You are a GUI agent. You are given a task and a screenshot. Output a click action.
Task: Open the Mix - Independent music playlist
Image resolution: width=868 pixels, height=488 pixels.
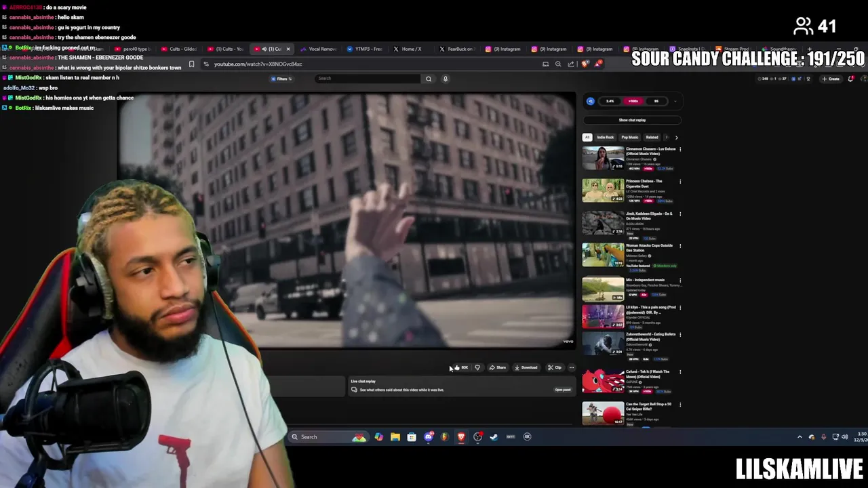pyautogui.click(x=603, y=289)
